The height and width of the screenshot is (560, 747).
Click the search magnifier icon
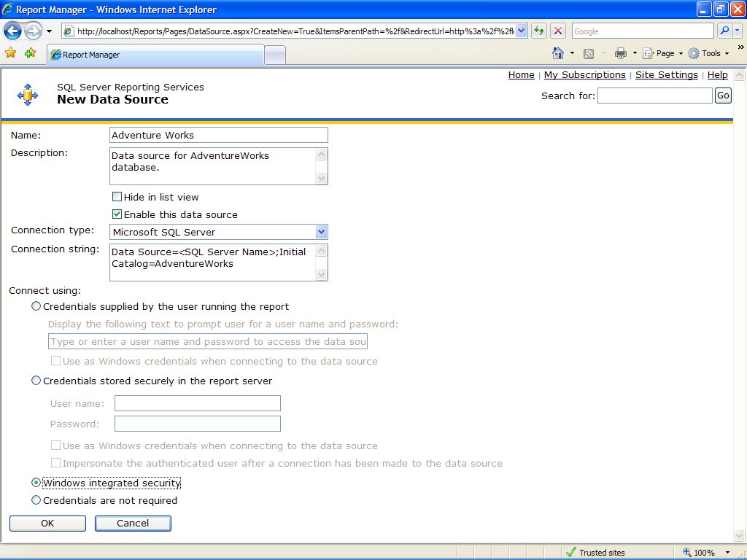point(724,31)
